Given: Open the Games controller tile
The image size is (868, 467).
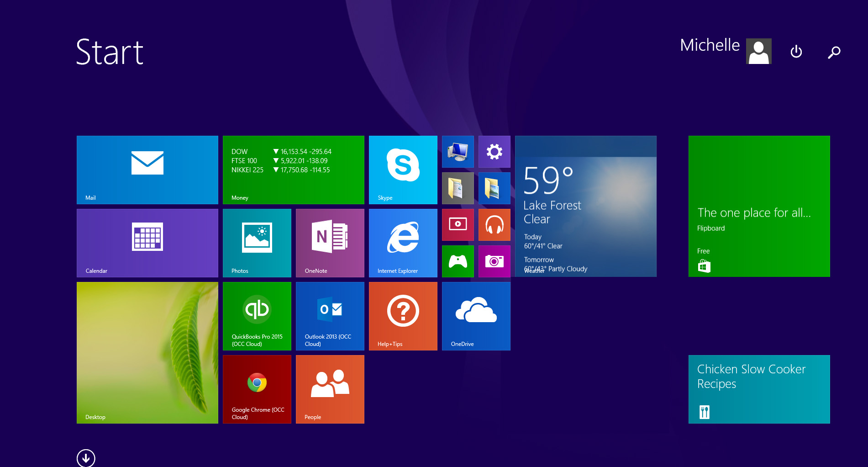Looking at the screenshot, I should (458, 261).
